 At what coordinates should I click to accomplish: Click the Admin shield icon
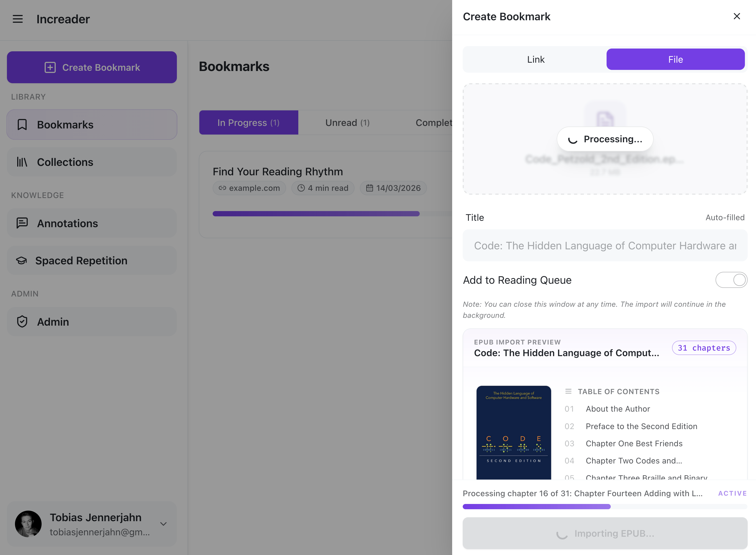tap(22, 321)
